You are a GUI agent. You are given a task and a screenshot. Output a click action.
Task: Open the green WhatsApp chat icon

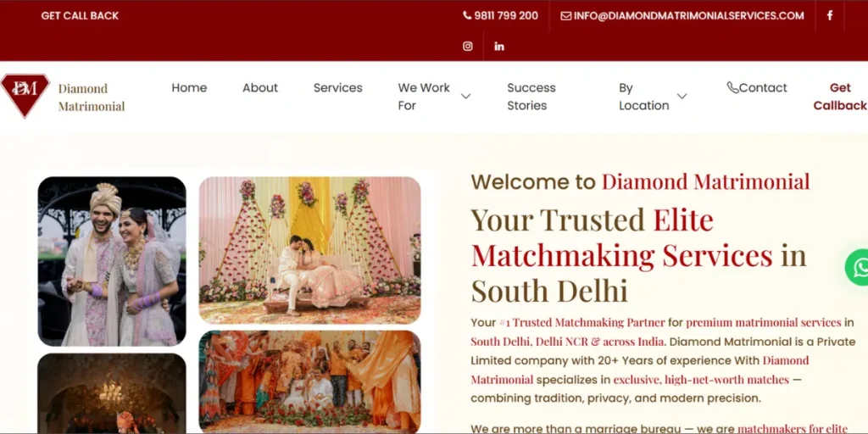click(x=857, y=267)
